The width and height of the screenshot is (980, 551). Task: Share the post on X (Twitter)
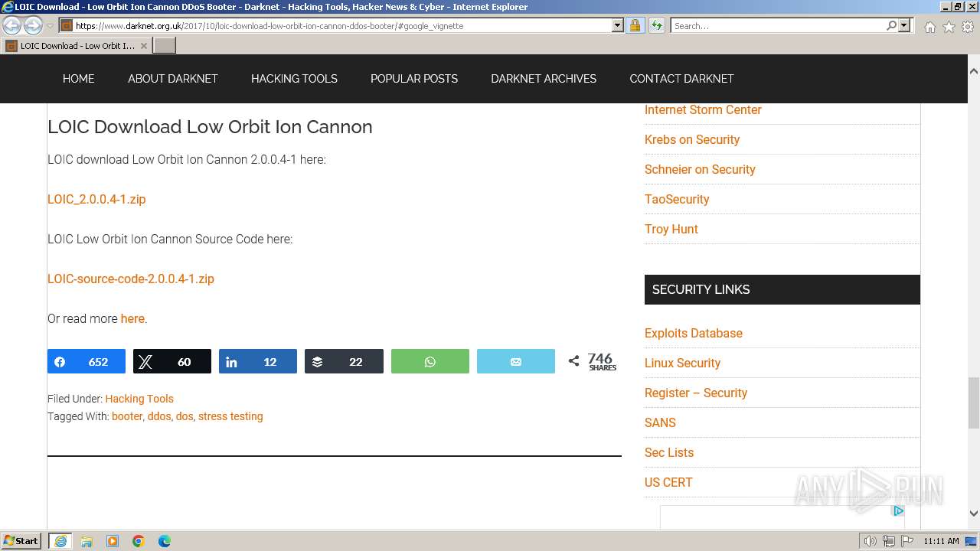(x=172, y=361)
